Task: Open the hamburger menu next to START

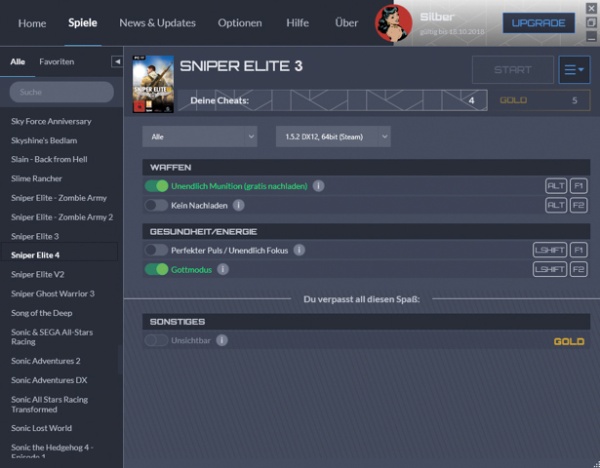Action: (574, 70)
